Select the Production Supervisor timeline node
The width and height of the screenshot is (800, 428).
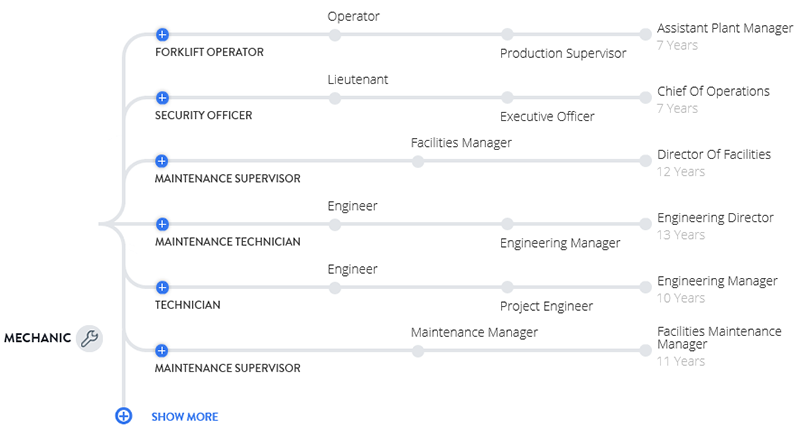click(507, 35)
